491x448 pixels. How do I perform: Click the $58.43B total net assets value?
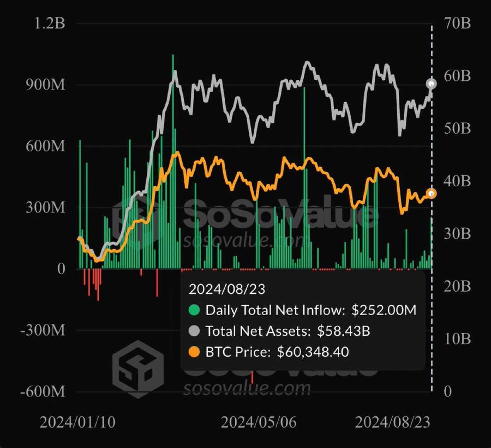point(343,331)
